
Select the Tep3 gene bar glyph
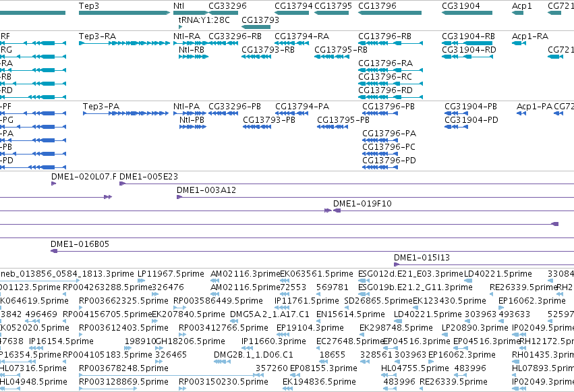[125, 13]
